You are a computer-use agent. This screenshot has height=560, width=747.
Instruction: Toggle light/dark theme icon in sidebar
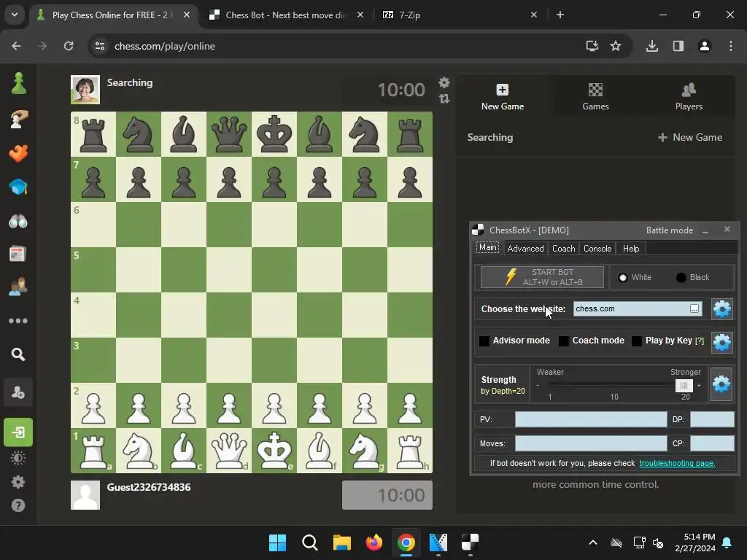tap(18, 458)
